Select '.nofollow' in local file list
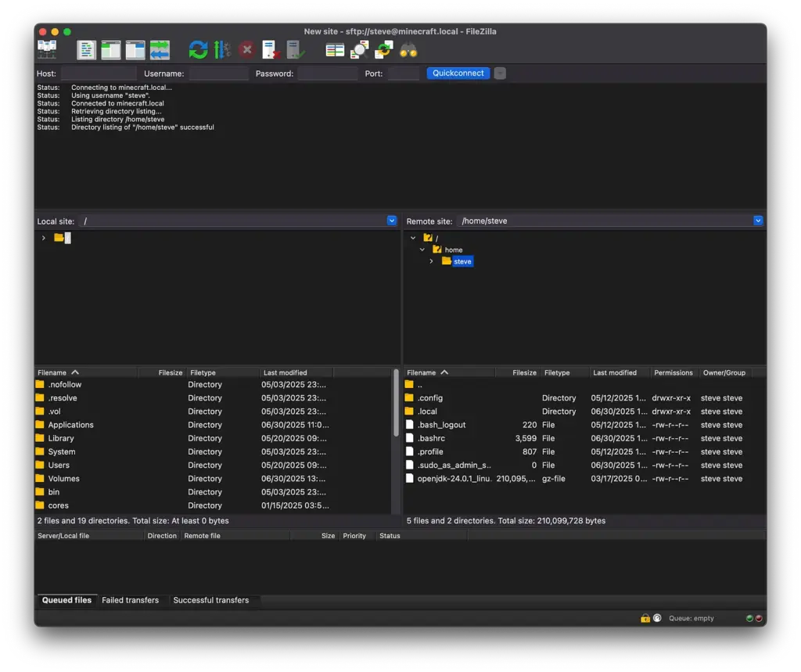Viewport: 801px width, 672px height. (213, 384)
